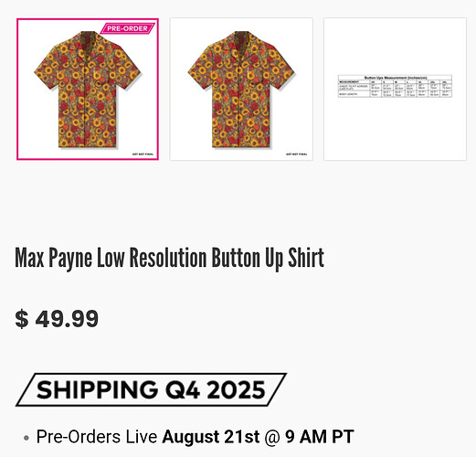Click the Pre-Orders Live text
The width and height of the screenshot is (476, 457).
pyautogui.click(x=97, y=437)
